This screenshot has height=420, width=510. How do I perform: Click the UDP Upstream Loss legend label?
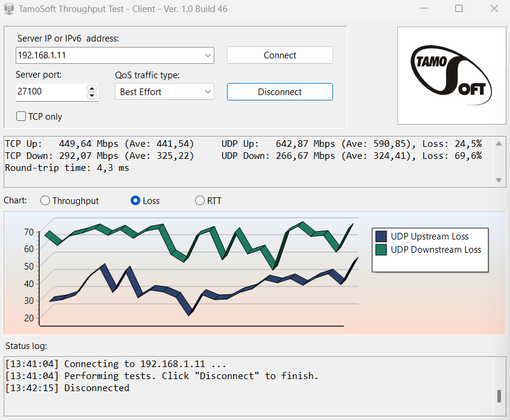pyautogui.click(x=429, y=236)
